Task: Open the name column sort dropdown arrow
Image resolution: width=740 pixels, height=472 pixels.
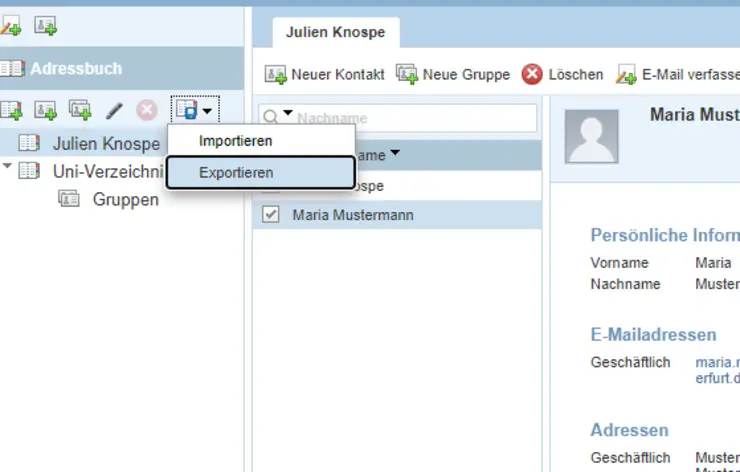Action: point(396,154)
